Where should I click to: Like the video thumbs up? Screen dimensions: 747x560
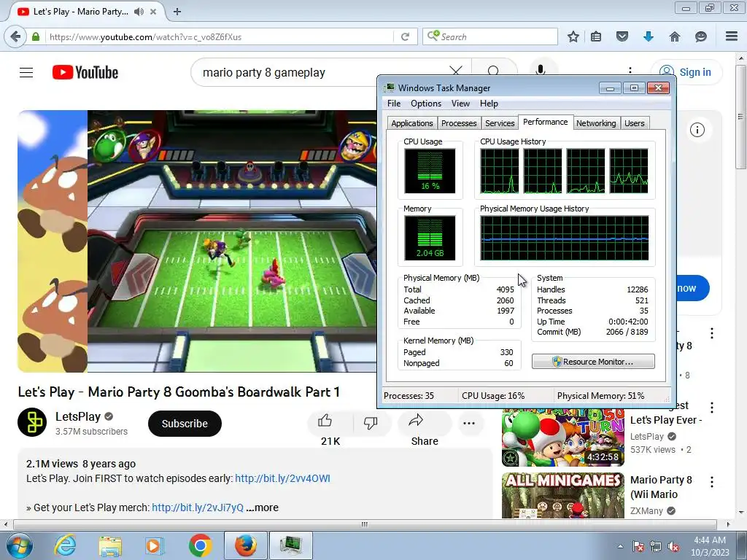click(325, 421)
